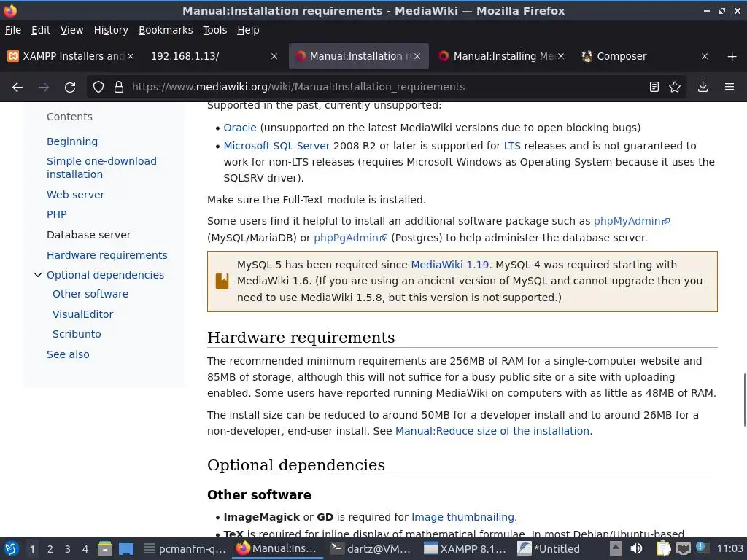The height and width of the screenshot is (560, 747).
Task: Open the Microsoft SQL Server link
Action: coord(276,146)
